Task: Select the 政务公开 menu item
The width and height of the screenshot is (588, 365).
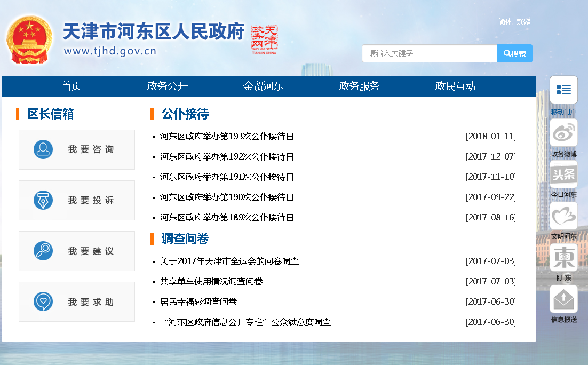Action: [168, 86]
